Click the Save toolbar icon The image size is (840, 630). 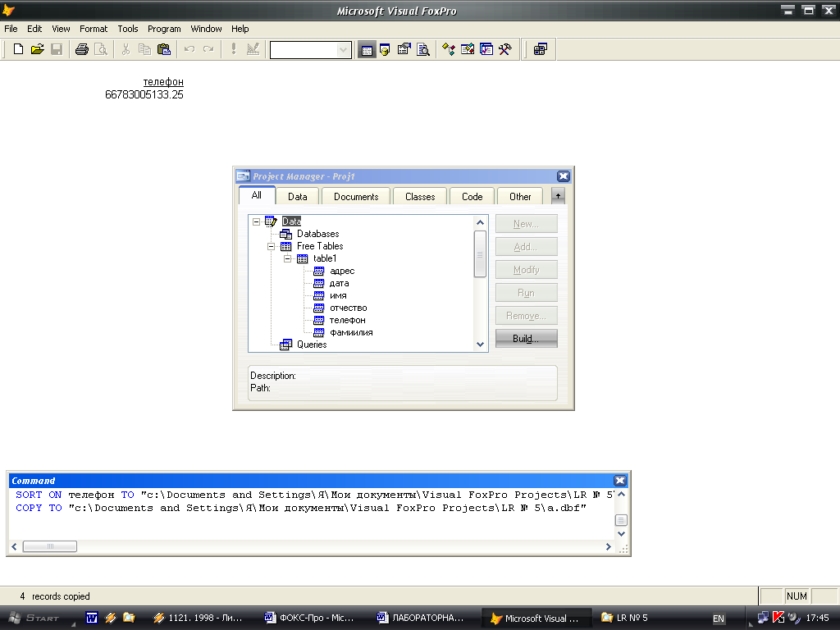pos(57,49)
